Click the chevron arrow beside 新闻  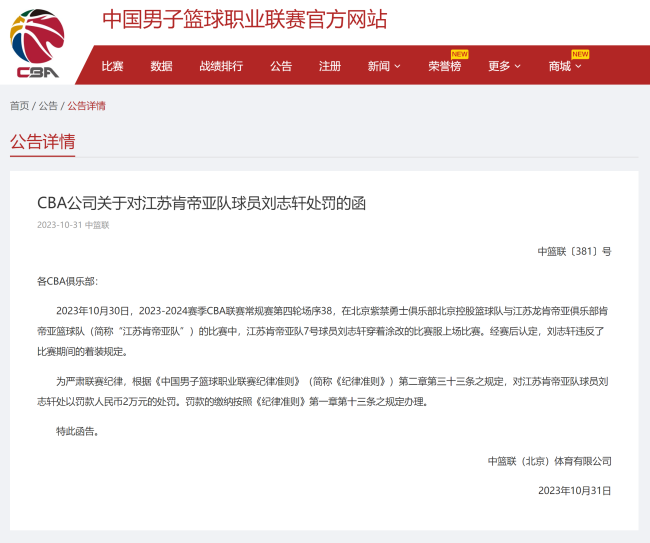point(397,67)
